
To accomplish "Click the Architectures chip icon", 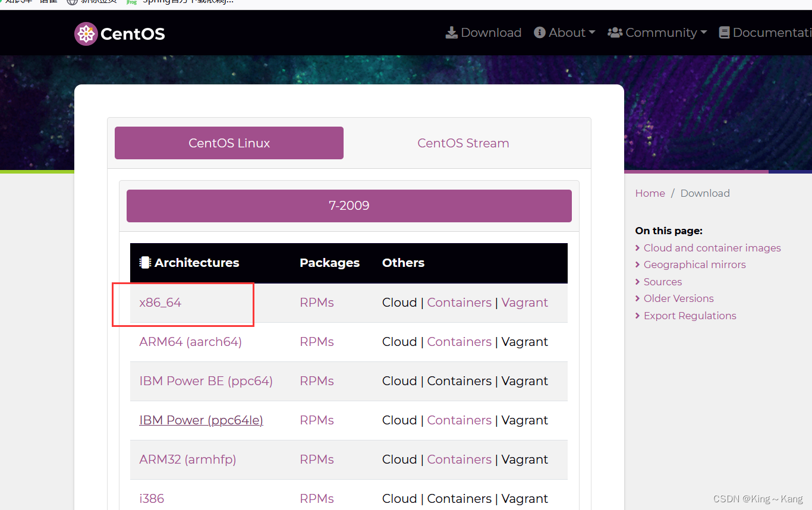I will click(145, 263).
